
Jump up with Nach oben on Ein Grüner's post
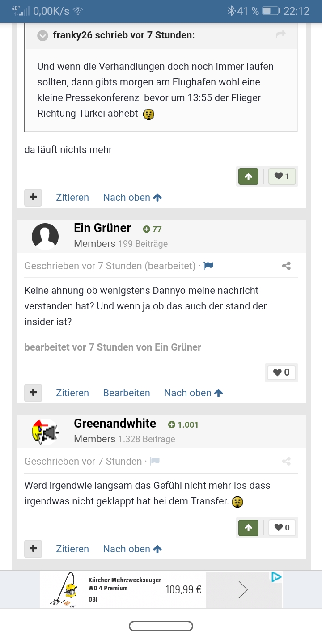[193, 393]
